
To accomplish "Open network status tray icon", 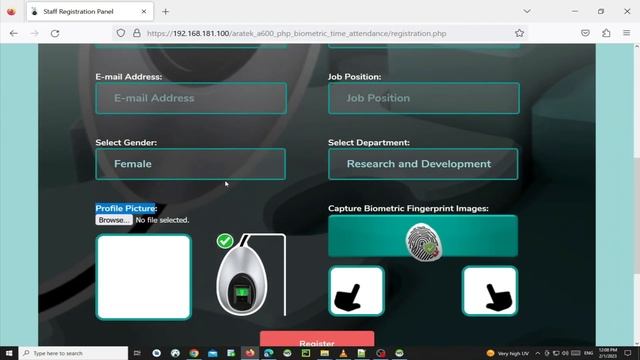I will click(x=556, y=353).
